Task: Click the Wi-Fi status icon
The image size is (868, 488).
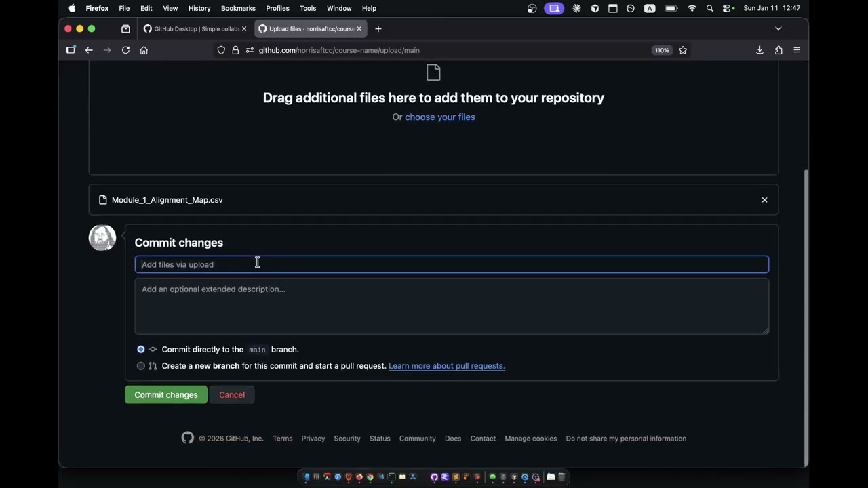Action: click(692, 8)
